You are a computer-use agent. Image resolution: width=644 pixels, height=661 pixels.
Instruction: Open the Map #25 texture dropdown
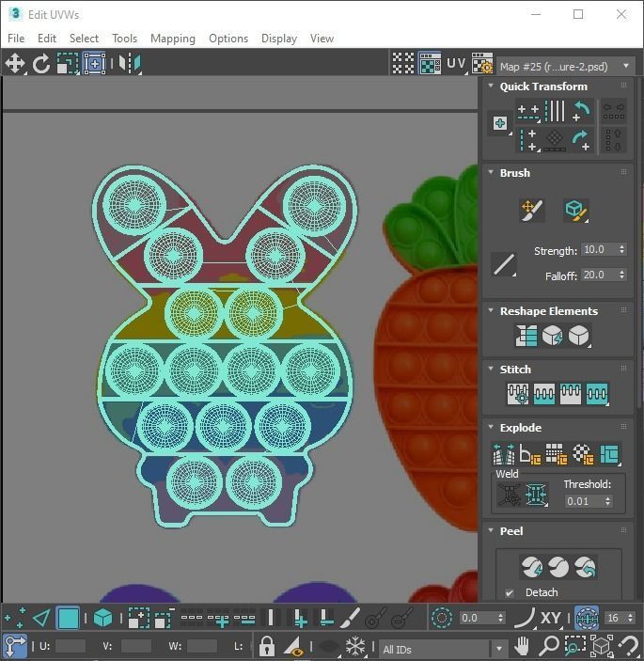(566, 66)
